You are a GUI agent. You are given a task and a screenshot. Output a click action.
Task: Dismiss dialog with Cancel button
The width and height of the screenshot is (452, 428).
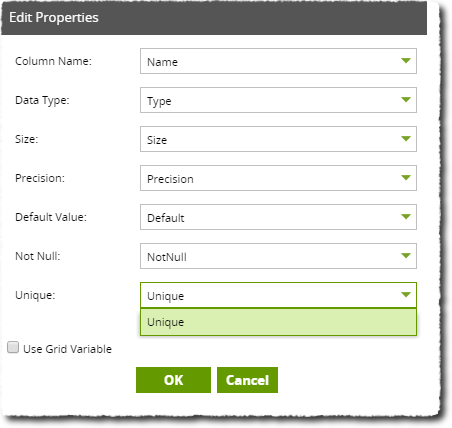coord(247,380)
